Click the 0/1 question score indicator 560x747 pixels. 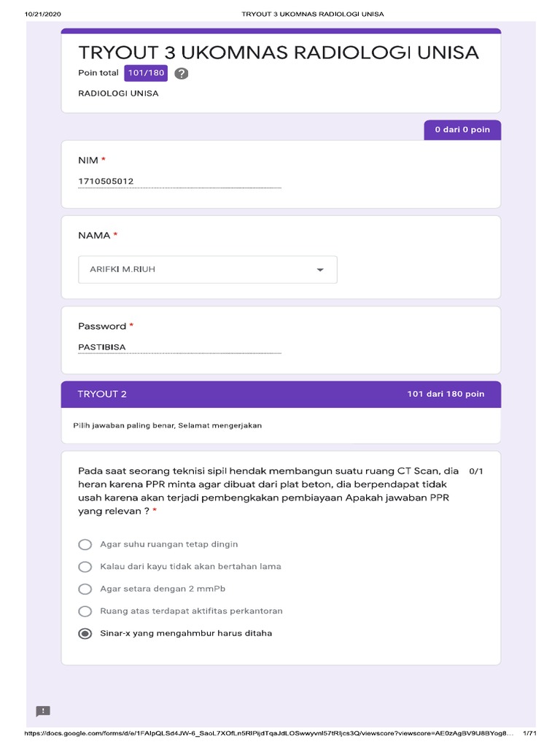click(x=476, y=471)
